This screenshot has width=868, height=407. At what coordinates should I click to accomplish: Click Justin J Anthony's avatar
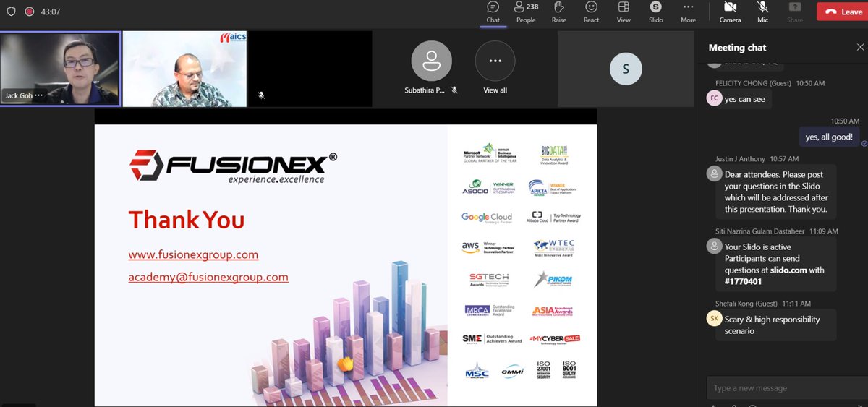point(714,173)
